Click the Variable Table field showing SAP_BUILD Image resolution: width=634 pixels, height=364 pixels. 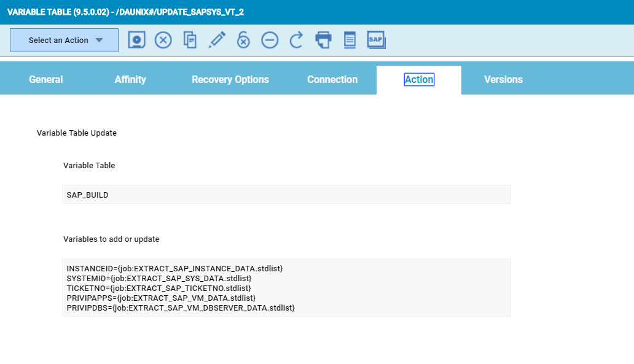point(286,195)
